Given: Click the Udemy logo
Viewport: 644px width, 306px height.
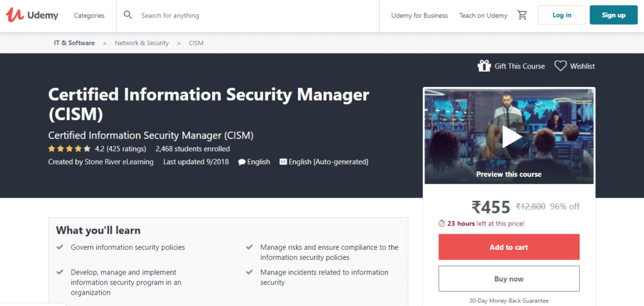Looking at the screenshot, I should point(31,15).
